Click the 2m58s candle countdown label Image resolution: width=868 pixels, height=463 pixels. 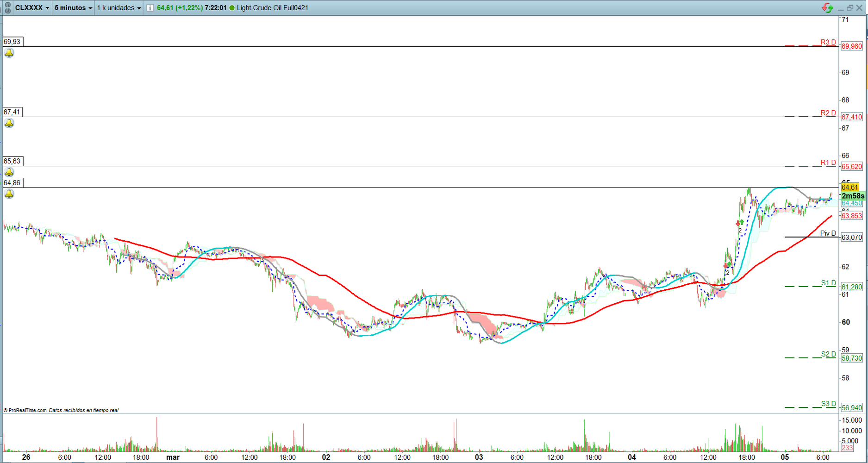point(852,196)
